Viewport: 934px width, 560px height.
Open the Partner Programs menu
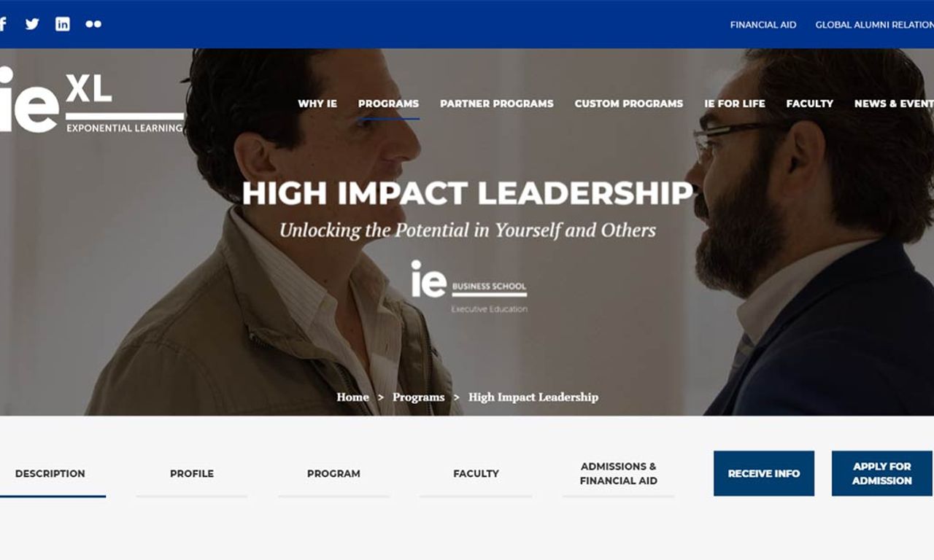497,104
